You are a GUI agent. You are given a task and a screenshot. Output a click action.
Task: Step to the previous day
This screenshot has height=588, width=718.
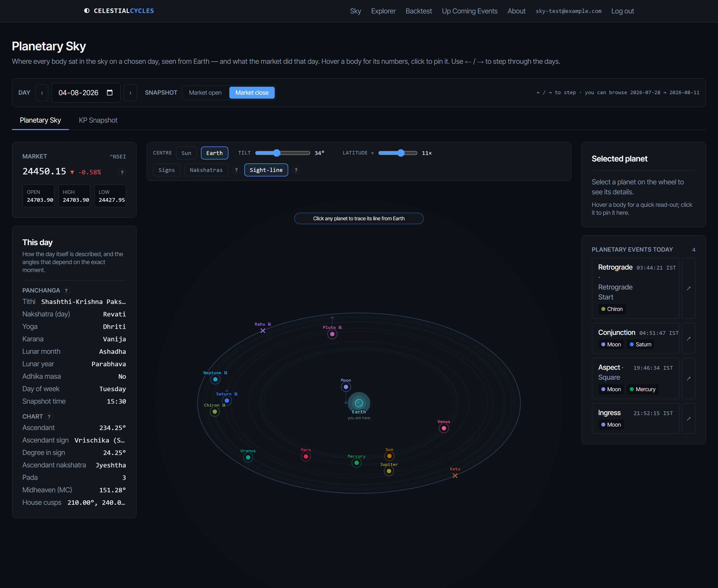[x=42, y=93]
